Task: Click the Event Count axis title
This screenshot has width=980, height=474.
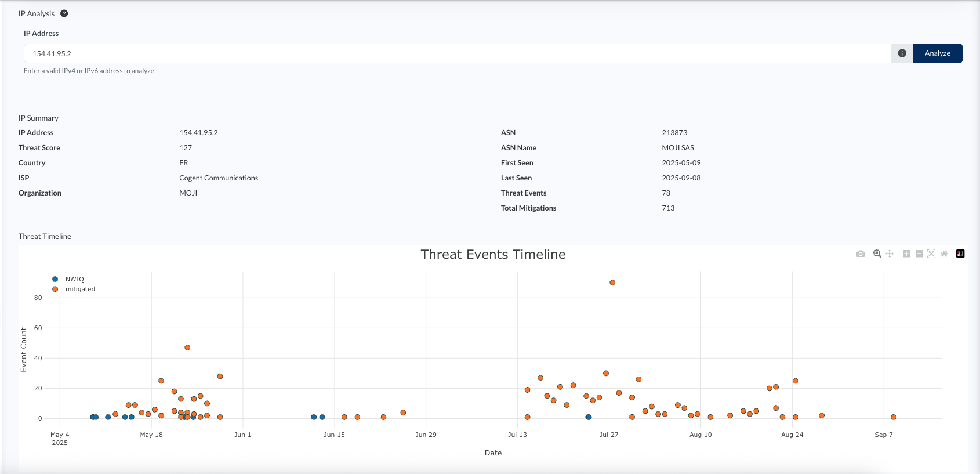Action: pos(24,350)
